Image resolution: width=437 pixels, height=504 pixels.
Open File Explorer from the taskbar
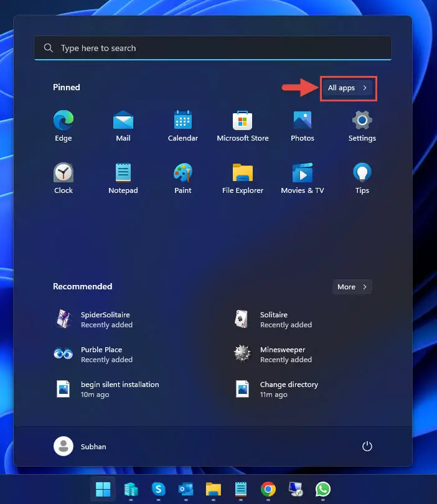click(213, 489)
